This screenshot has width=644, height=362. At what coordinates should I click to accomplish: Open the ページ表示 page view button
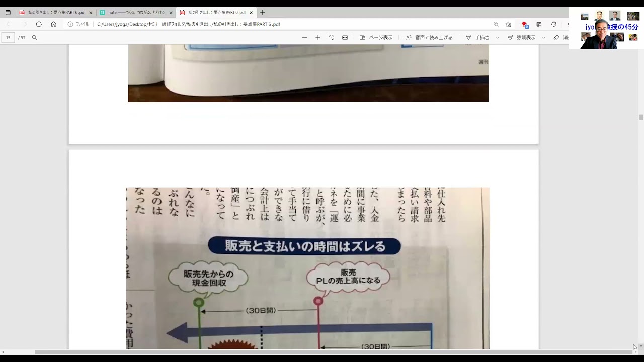376,38
